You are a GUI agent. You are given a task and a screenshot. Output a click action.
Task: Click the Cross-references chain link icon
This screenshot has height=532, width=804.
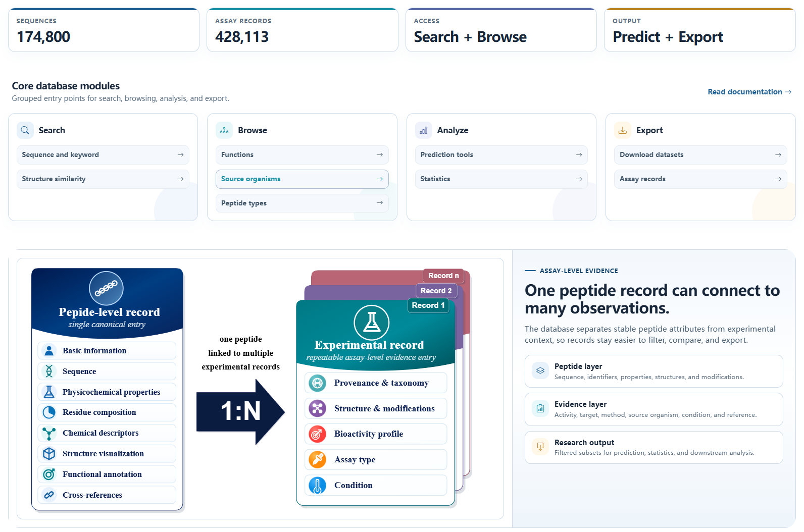[49, 495]
